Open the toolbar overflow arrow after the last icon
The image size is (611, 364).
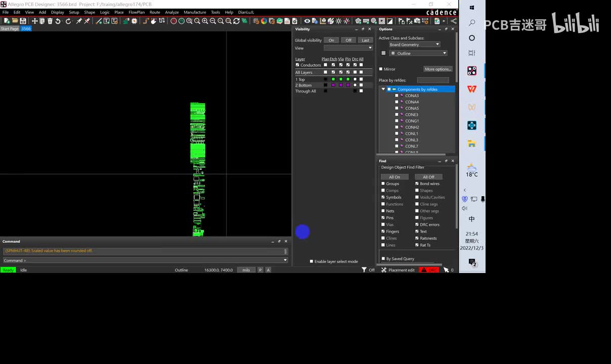click(443, 21)
